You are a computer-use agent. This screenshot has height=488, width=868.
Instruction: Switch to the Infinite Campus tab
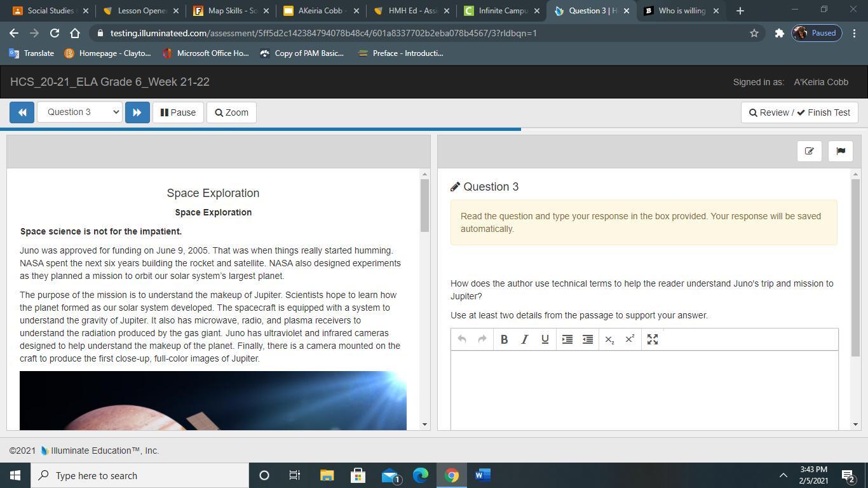pyautogui.click(x=502, y=11)
